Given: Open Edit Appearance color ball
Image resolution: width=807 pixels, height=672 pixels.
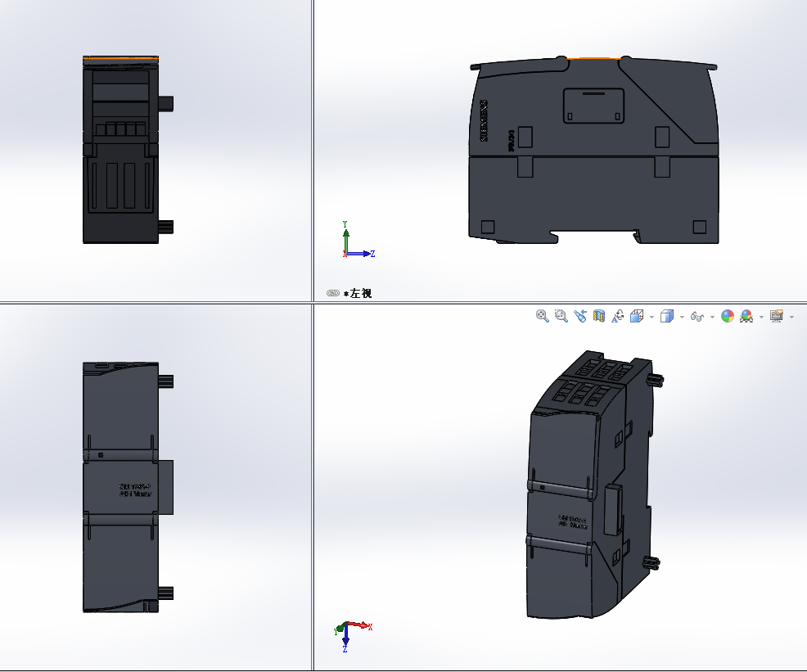Looking at the screenshot, I should click(x=728, y=315).
